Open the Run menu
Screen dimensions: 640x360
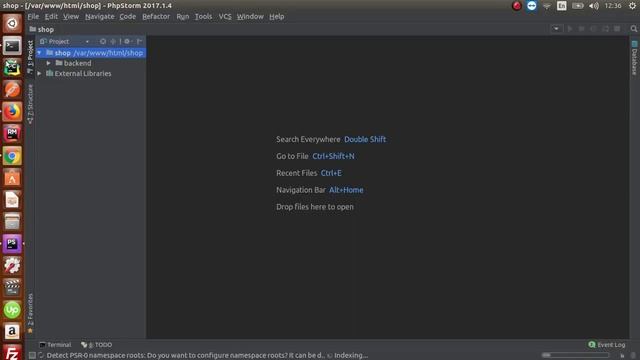(x=182, y=17)
